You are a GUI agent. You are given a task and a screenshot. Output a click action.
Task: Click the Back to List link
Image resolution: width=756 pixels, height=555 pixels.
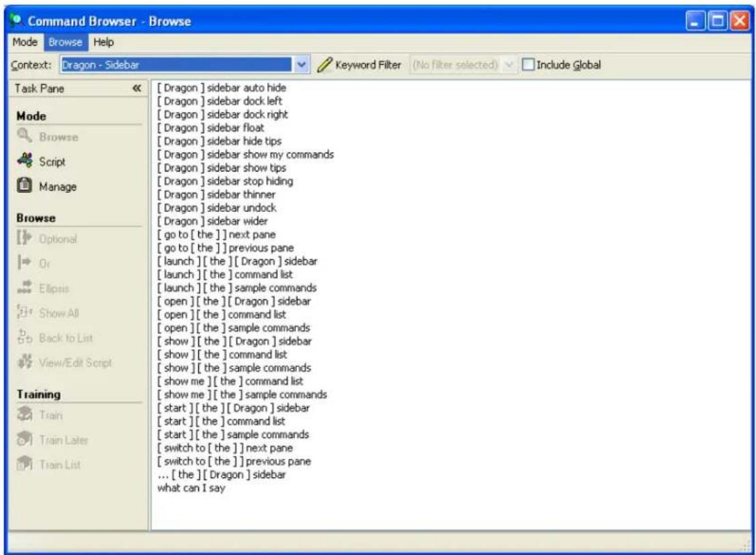(66, 338)
